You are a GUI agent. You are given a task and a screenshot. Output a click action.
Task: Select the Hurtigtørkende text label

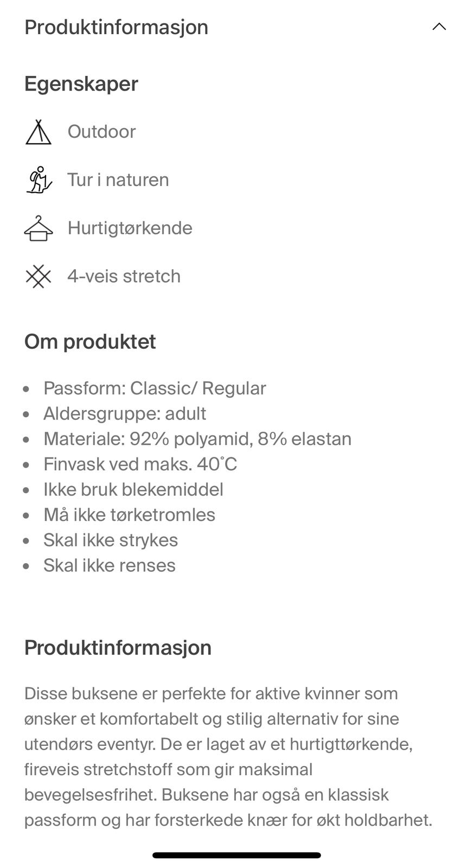pyautogui.click(x=130, y=228)
